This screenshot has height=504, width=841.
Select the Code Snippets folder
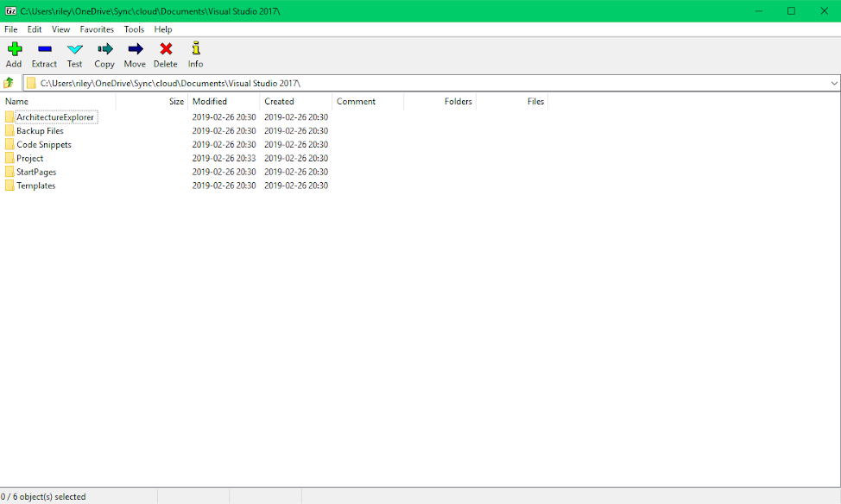click(x=43, y=145)
